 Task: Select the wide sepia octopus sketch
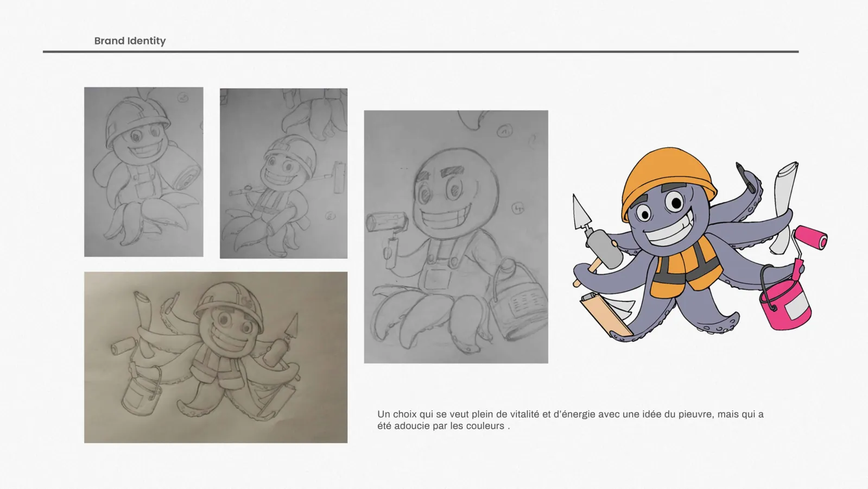pos(216,358)
